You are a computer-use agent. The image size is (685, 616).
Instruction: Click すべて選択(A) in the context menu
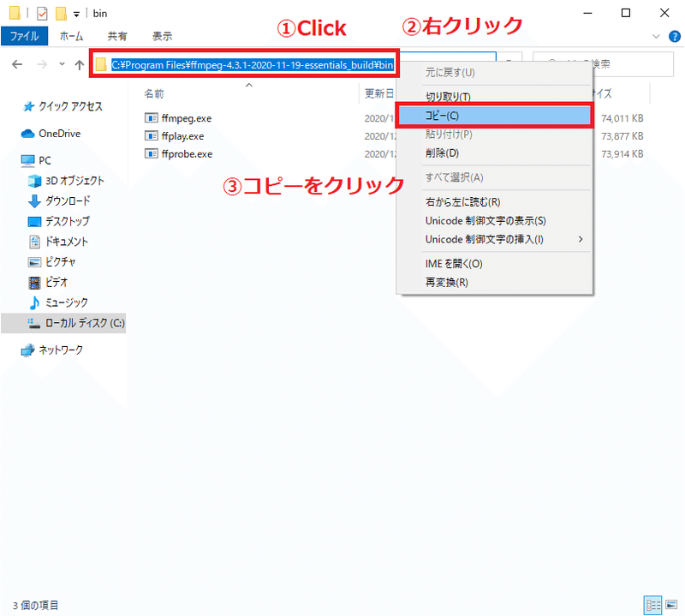point(494,177)
